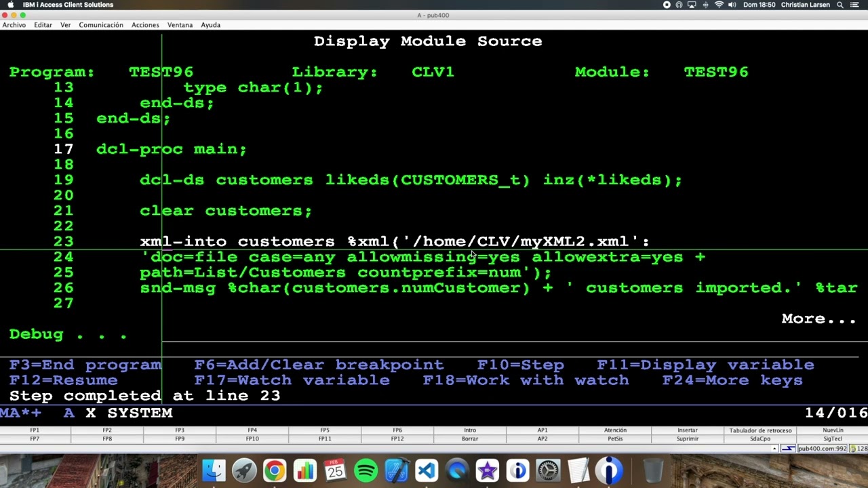Open Visual Studio Code from Dock

coord(427,470)
